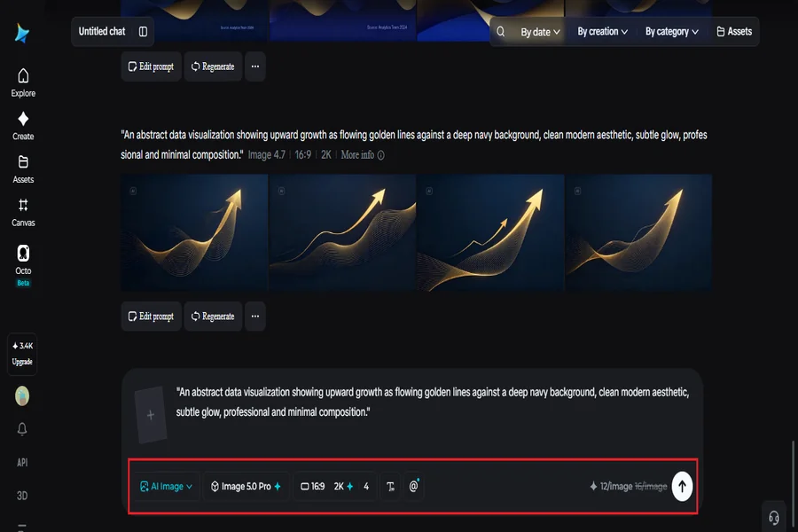
Task: Open the AI Image mode dropdown
Action: 167,487
